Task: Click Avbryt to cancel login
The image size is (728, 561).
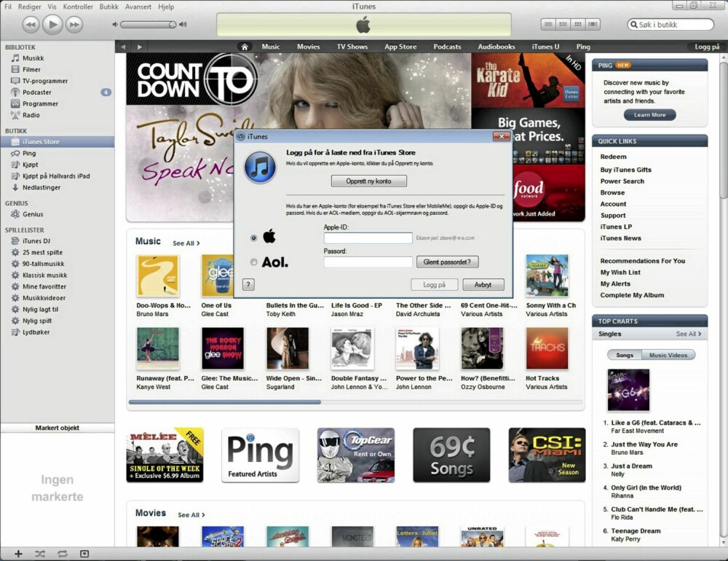Action: tap(483, 284)
